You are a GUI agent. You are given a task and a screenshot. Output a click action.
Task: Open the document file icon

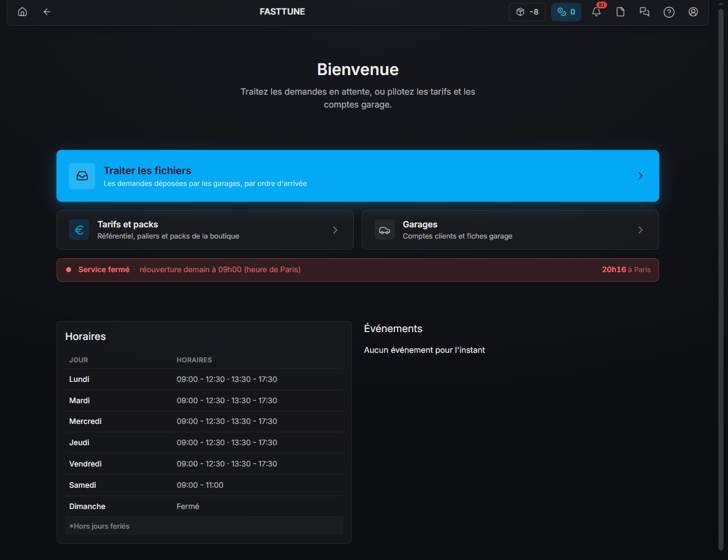click(x=620, y=12)
